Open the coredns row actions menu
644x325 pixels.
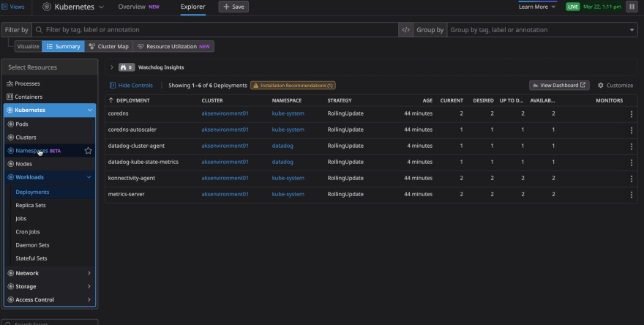(632, 114)
